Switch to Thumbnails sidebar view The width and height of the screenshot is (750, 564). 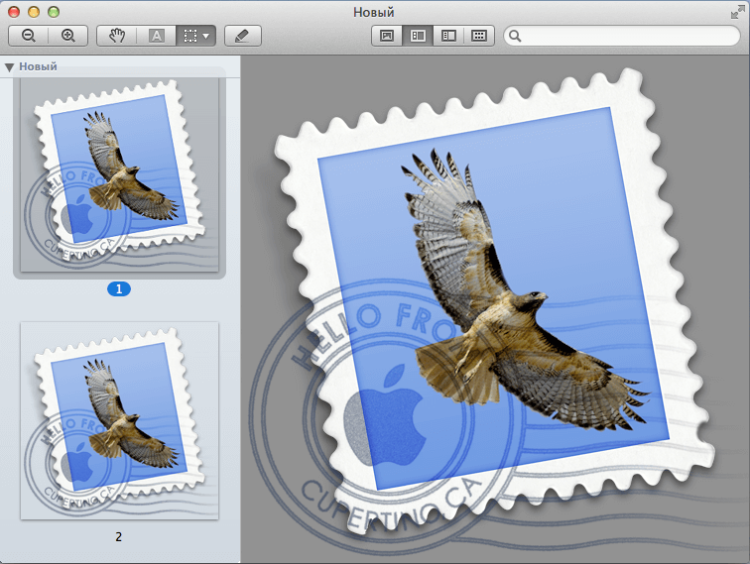click(418, 36)
